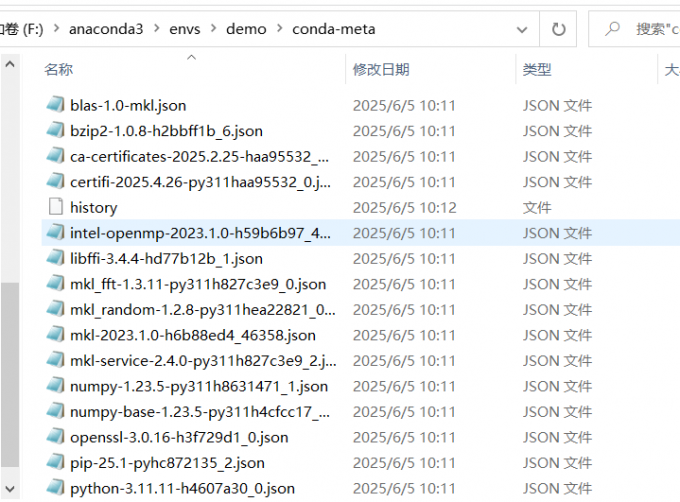
Task: Click the blank history file icon
Action: [56, 207]
